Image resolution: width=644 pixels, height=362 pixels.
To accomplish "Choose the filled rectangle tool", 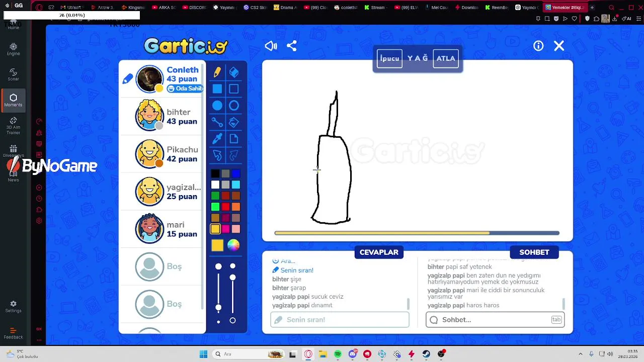I will click(x=217, y=89).
